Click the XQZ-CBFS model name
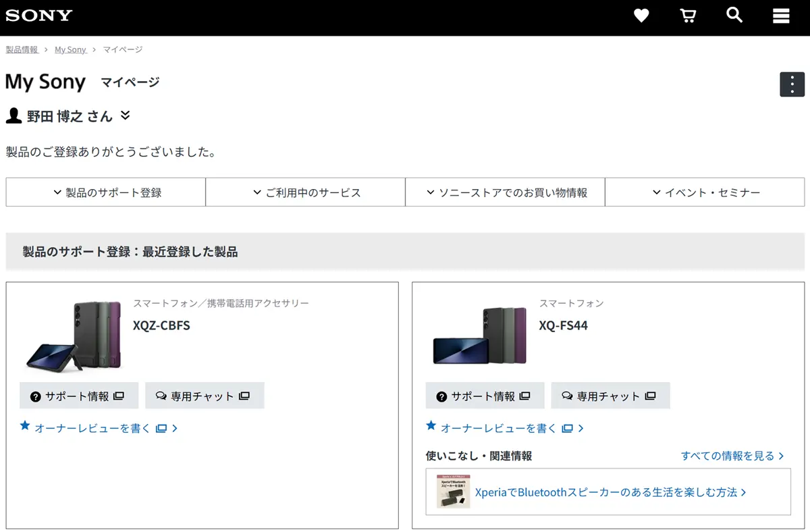The height and width of the screenshot is (532, 810). point(161,325)
